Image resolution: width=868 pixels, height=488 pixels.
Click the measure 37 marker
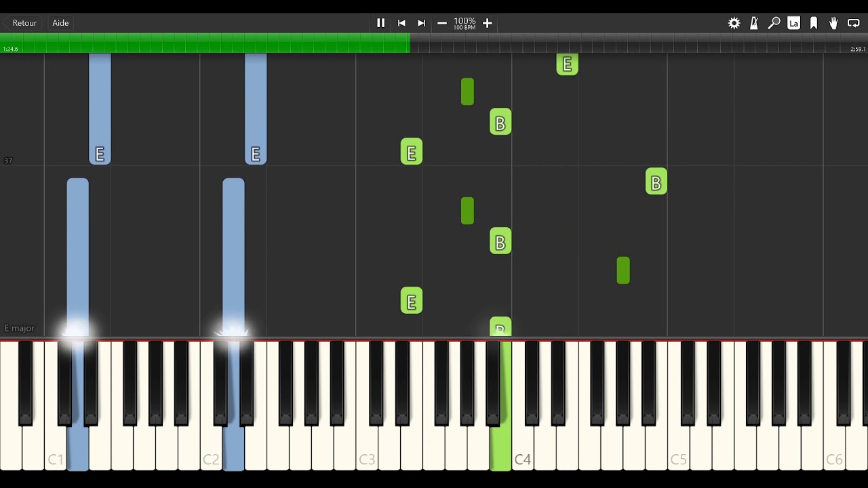click(x=8, y=161)
